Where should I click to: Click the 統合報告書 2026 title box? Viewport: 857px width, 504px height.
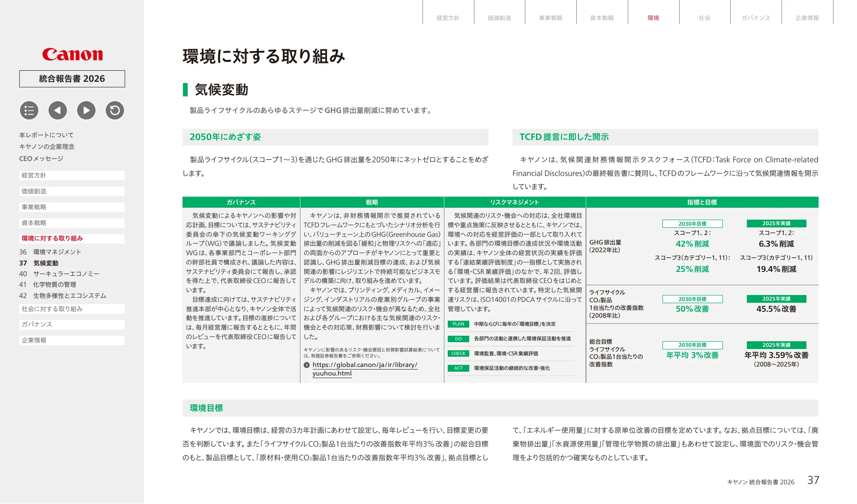[x=72, y=79]
